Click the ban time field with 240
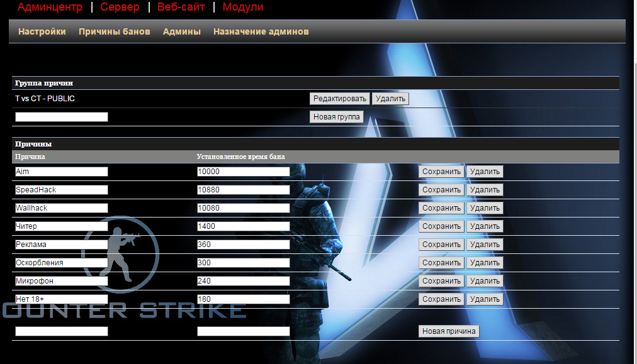Viewport: 637px width, 364px height. [244, 281]
